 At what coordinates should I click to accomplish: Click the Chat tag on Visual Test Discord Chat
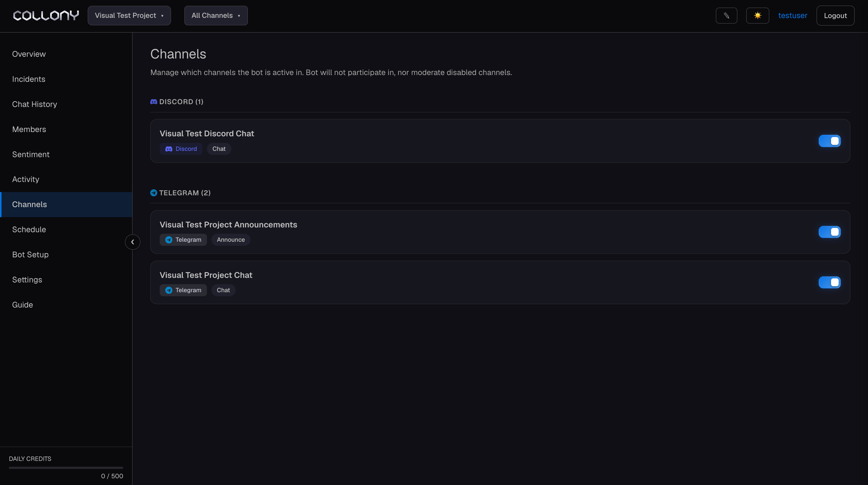pyautogui.click(x=219, y=149)
